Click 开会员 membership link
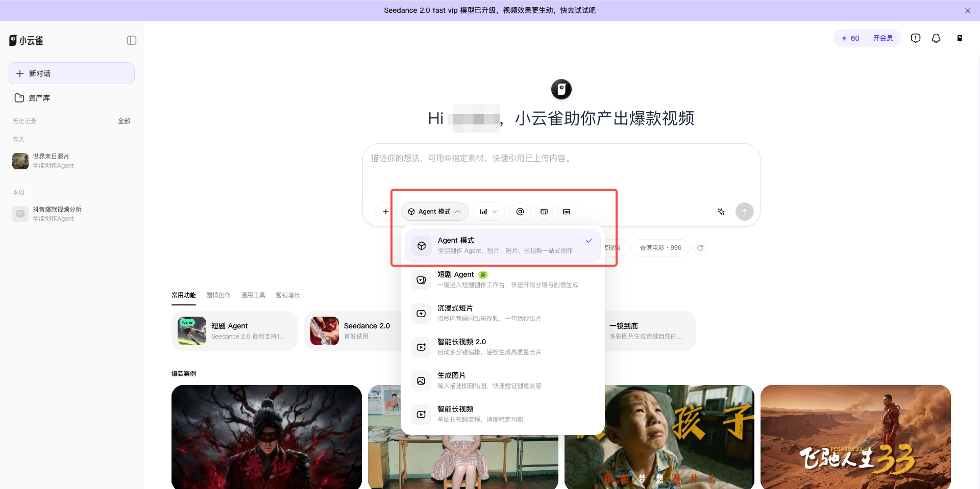Viewport: 980px width, 489px height. coord(883,38)
